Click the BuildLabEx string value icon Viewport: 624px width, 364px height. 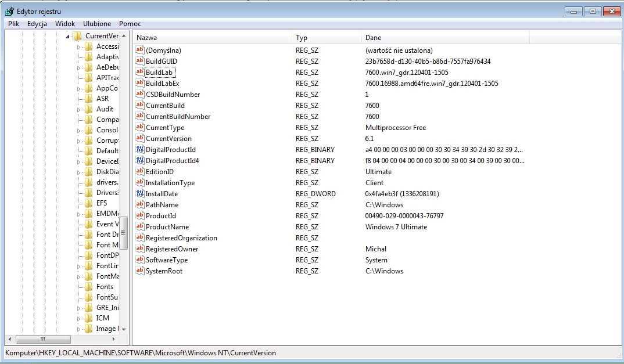139,83
